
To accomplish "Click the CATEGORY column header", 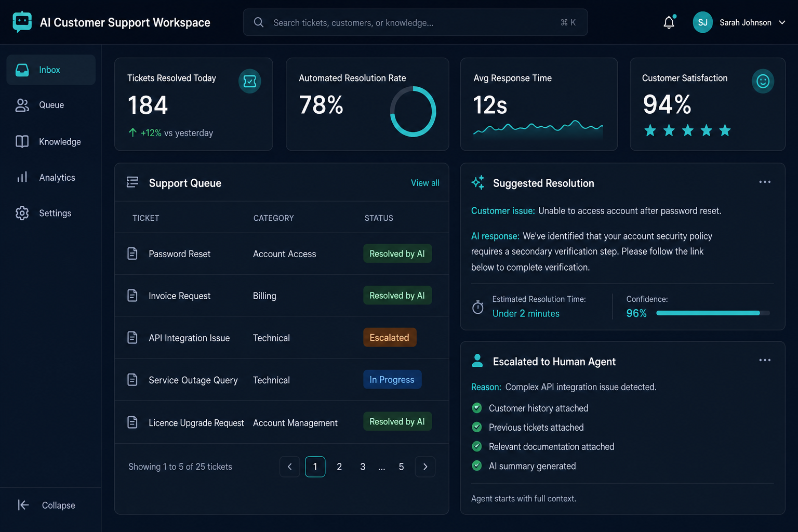I will (x=274, y=218).
